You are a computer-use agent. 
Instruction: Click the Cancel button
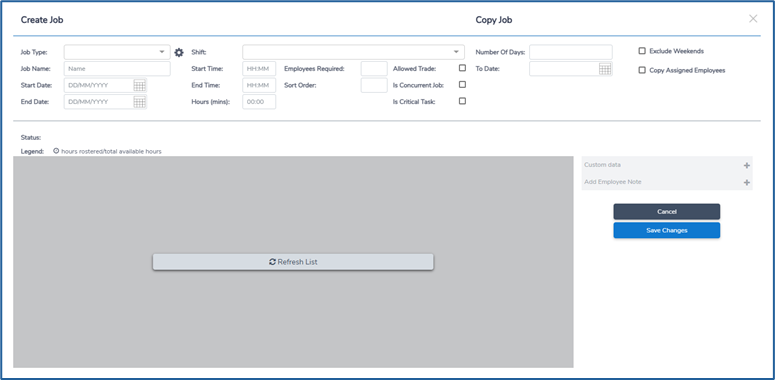pos(667,211)
